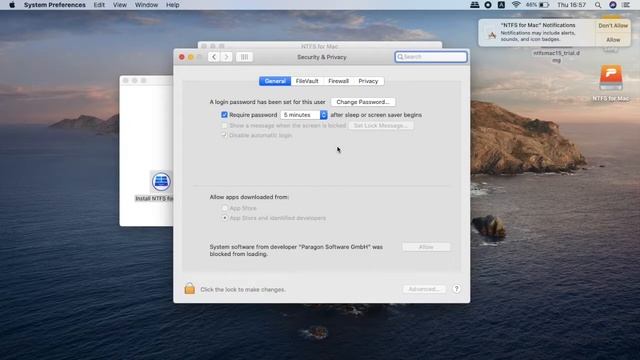640x360 pixels.
Task: Allow the Paragon Software system software
Action: tap(426, 247)
